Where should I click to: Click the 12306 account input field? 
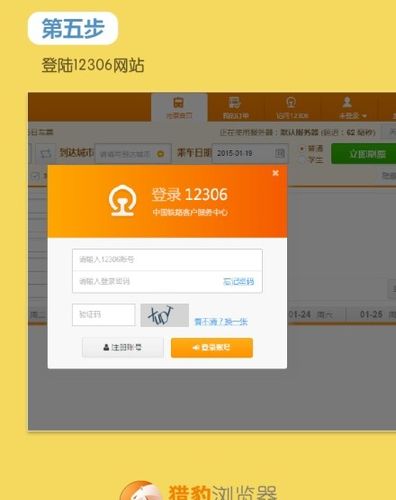click(x=167, y=260)
